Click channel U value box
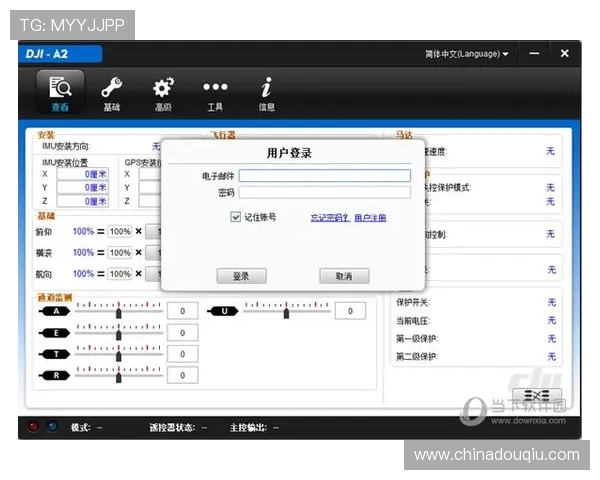Screen dimensions: 600x480 coord(350,311)
